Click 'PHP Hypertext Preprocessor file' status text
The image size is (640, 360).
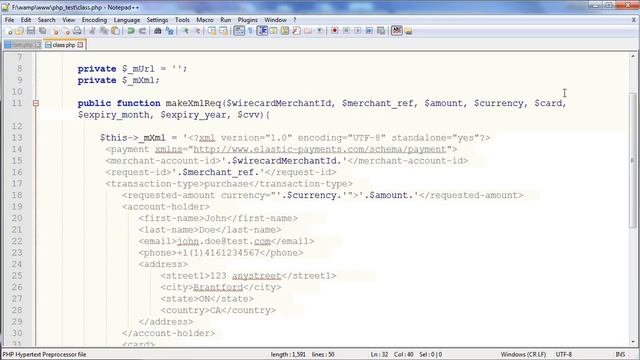44,354
